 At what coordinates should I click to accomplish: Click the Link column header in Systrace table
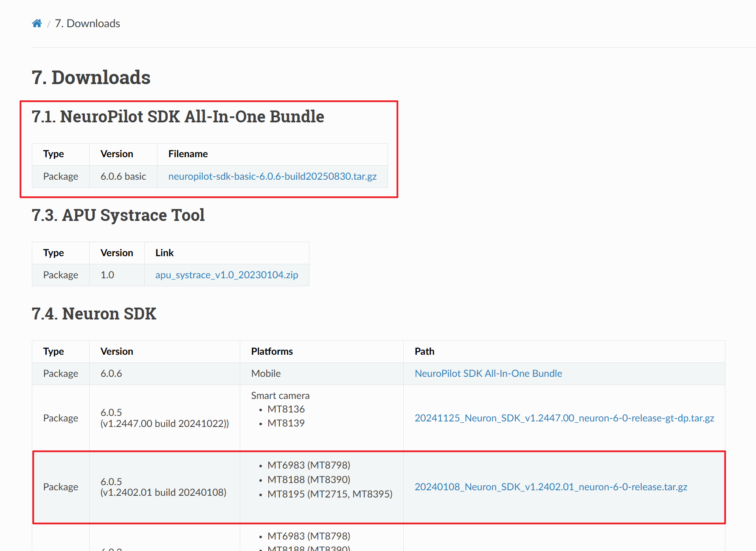[164, 253]
